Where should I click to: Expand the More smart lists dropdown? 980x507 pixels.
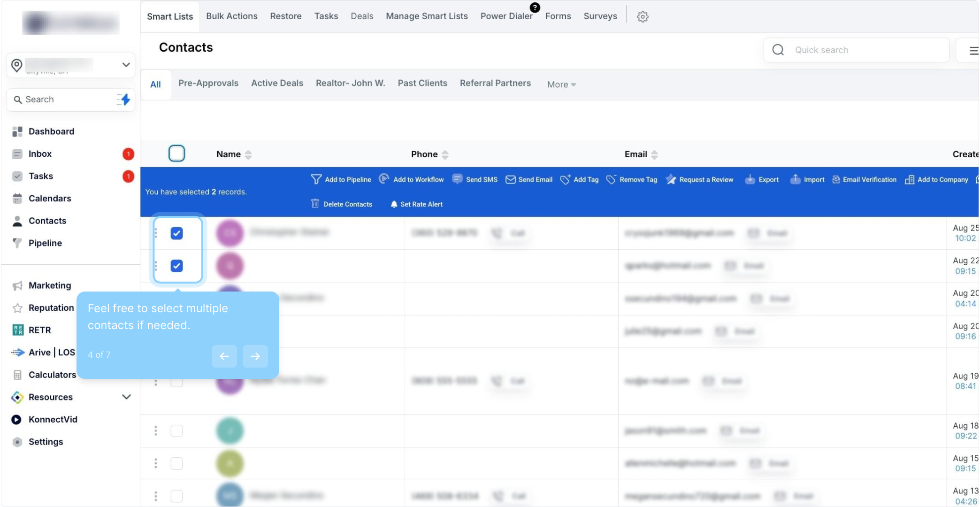[x=561, y=84]
